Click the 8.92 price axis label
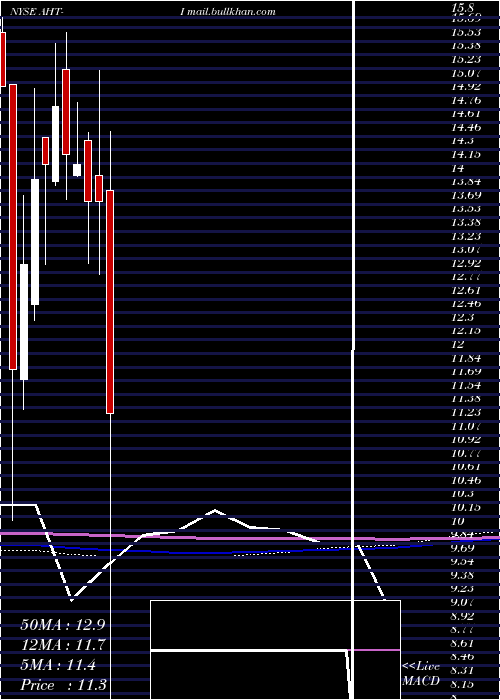Image resolution: width=500 pixels, height=700 pixels. [x=464, y=617]
